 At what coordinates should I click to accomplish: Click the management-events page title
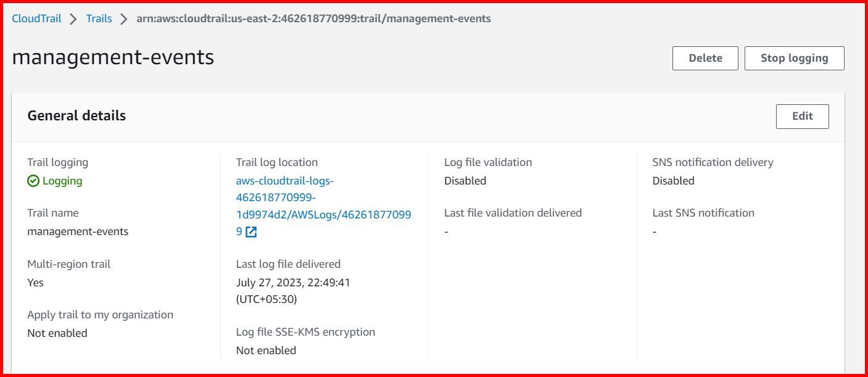pyautogui.click(x=114, y=57)
